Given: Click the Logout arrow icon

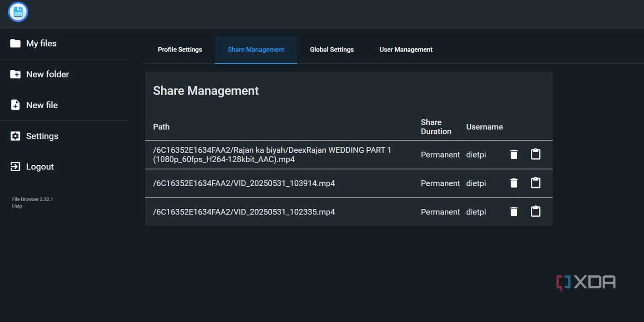Looking at the screenshot, I should pos(15,167).
